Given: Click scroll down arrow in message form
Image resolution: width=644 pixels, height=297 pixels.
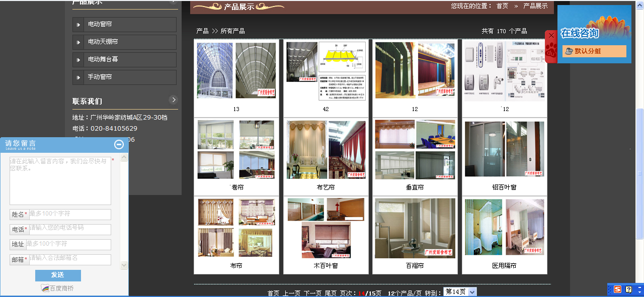Looking at the screenshot, I should pyautogui.click(x=124, y=264).
